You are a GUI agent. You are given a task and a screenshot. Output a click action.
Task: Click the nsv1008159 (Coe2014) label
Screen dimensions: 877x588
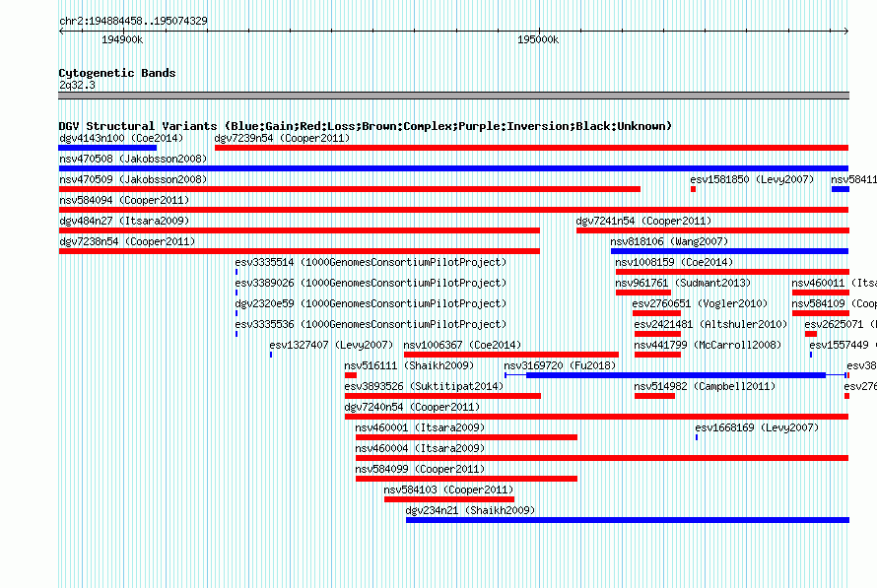pos(674,262)
